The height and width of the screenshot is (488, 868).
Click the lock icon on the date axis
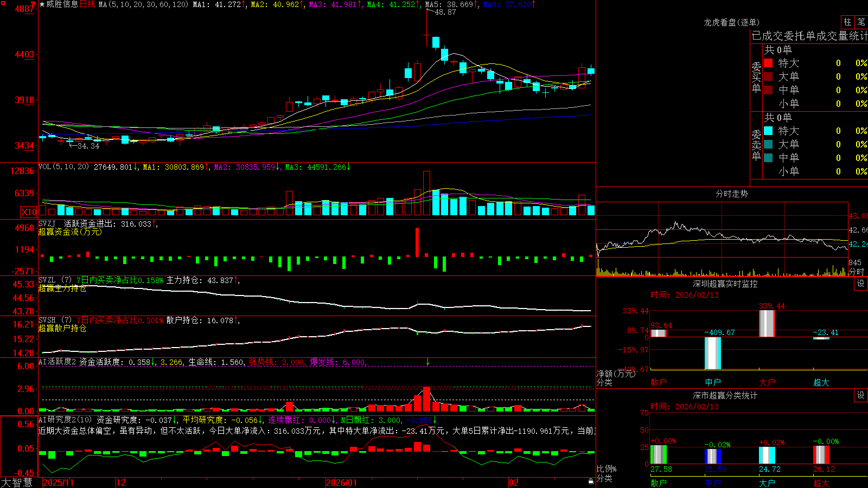coord(591,481)
